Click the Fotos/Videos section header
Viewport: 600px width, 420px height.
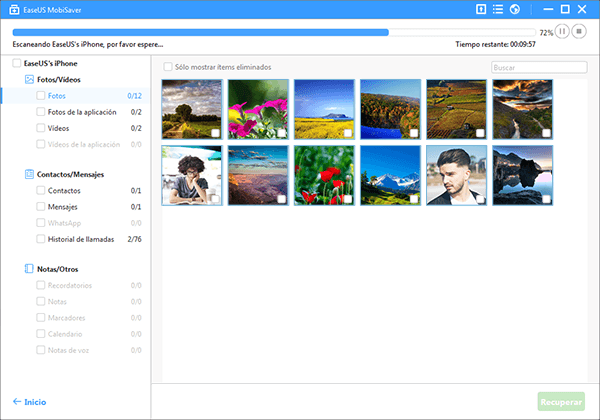(x=59, y=80)
